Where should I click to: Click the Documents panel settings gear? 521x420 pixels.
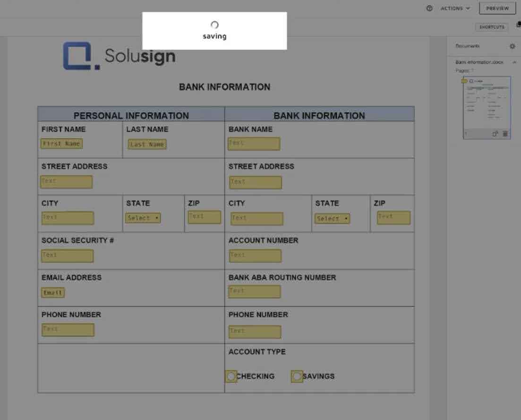tap(512, 46)
